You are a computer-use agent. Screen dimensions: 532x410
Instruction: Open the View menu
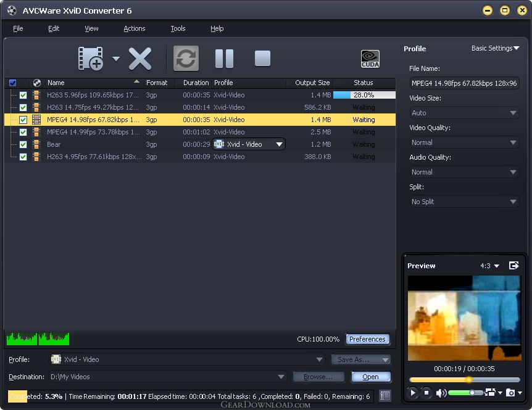coord(91,28)
